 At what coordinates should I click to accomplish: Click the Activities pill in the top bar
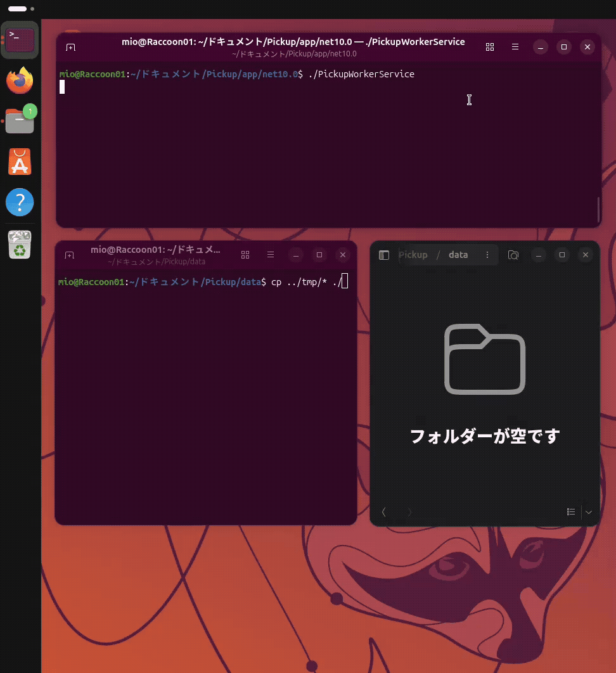(x=18, y=9)
